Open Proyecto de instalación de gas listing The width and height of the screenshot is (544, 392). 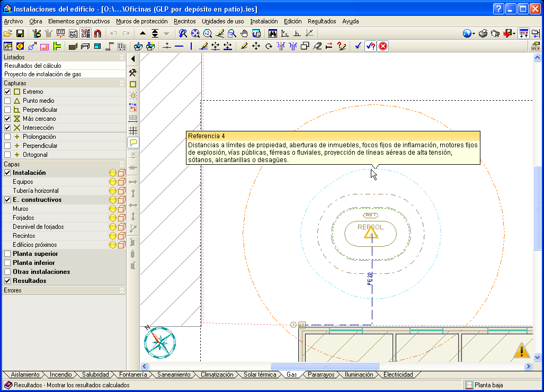(x=43, y=74)
